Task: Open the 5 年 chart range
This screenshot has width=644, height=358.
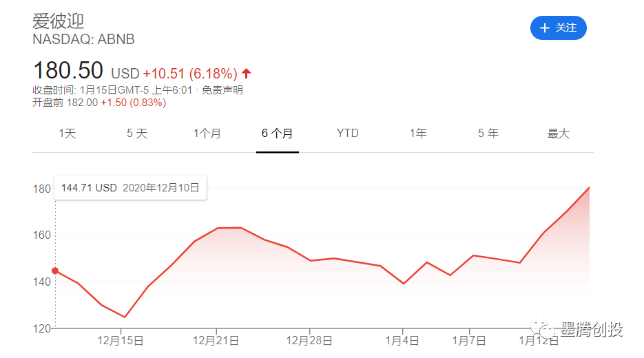Action: pos(488,134)
